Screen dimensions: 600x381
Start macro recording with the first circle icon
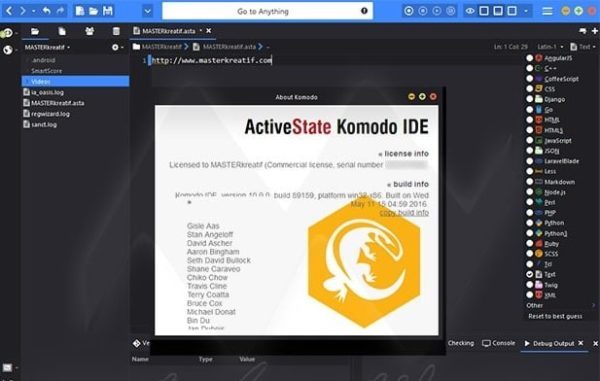(409, 11)
